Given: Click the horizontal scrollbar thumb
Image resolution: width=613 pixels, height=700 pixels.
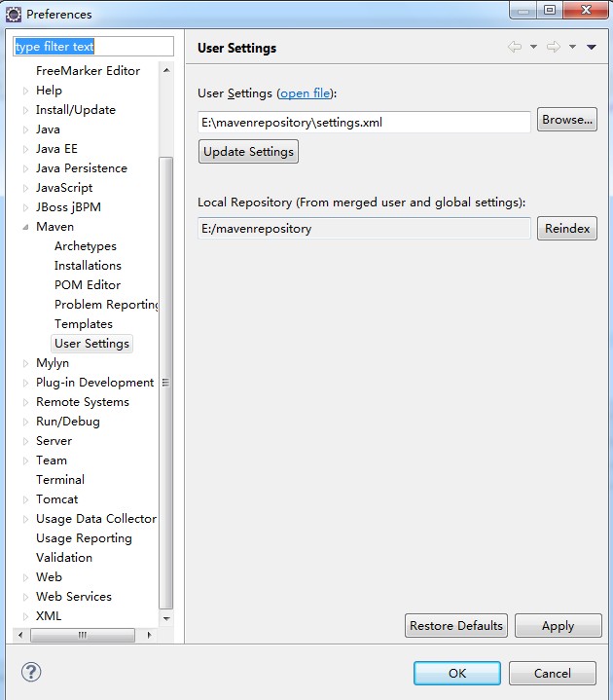Looking at the screenshot, I should click(83, 635).
